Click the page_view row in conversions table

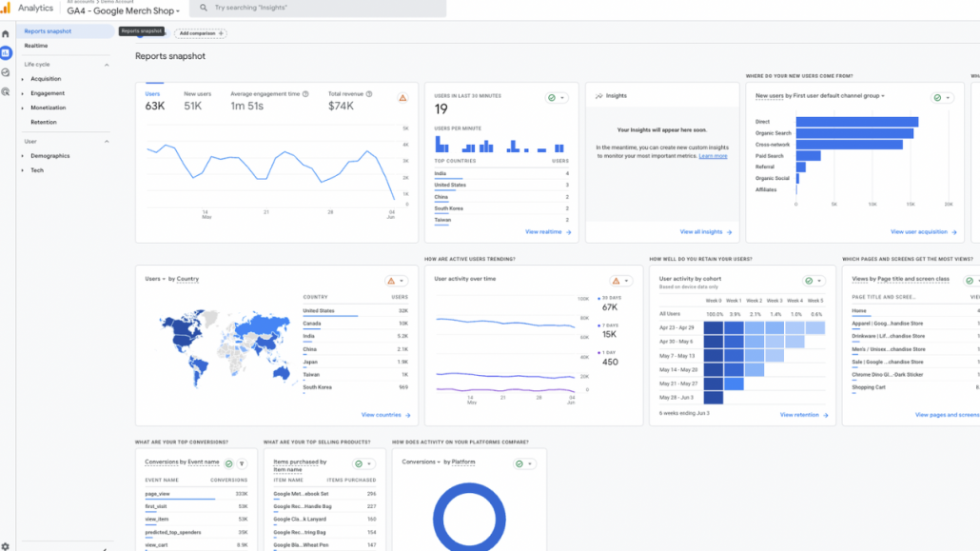click(196, 494)
